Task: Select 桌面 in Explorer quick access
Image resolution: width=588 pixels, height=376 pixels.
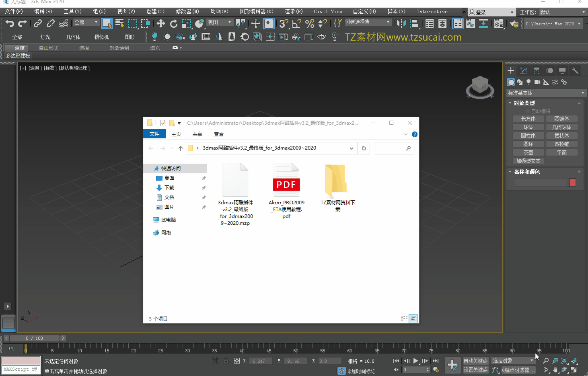Action: (169, 178)
